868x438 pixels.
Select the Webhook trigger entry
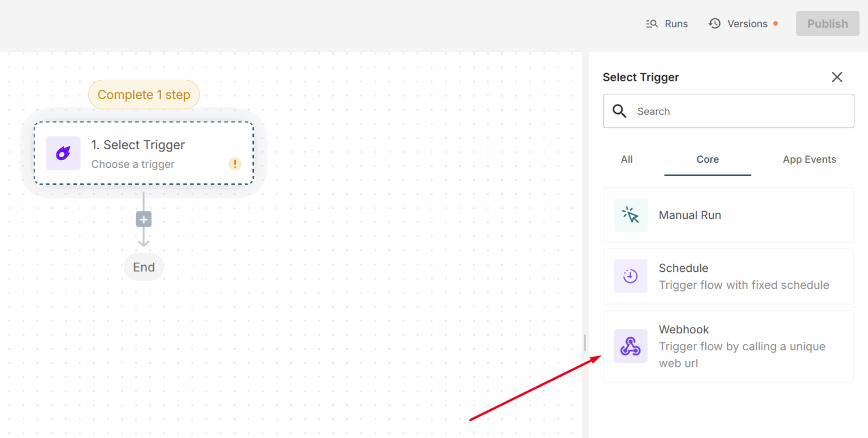pyautogui.click(x=728, y=346)
